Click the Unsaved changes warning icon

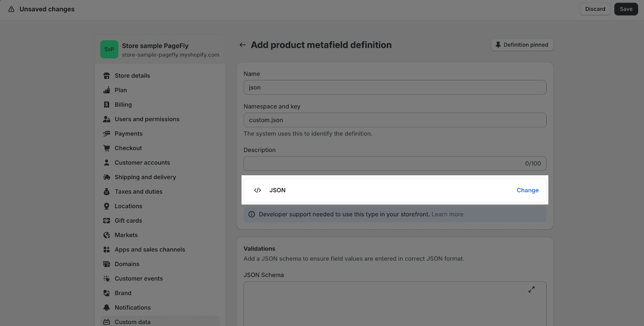(11, 9)
